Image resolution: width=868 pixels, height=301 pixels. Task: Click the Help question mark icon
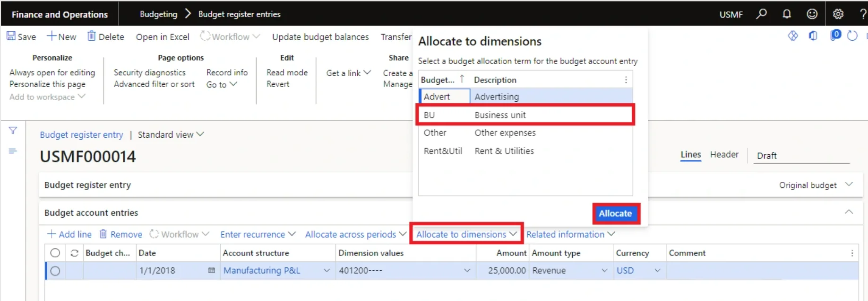coord(863,14)
